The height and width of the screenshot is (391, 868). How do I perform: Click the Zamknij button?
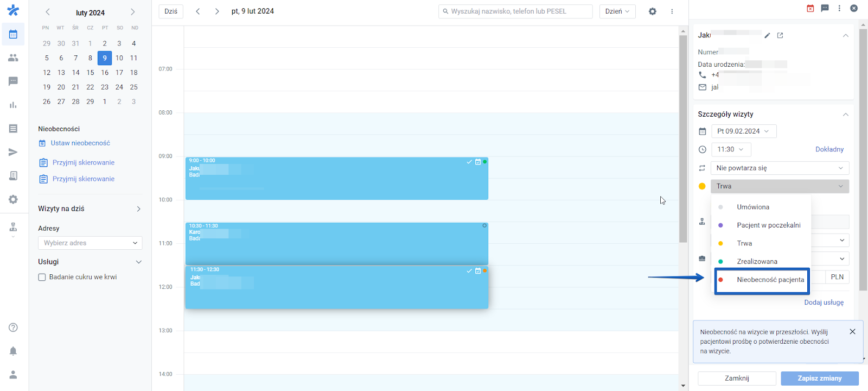click(737, 379)
